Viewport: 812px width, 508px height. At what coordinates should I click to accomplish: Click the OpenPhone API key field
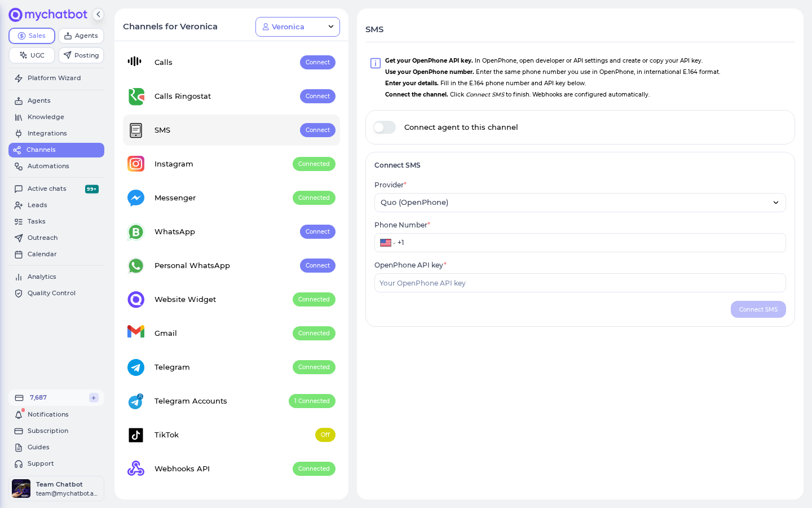[580, 283]
